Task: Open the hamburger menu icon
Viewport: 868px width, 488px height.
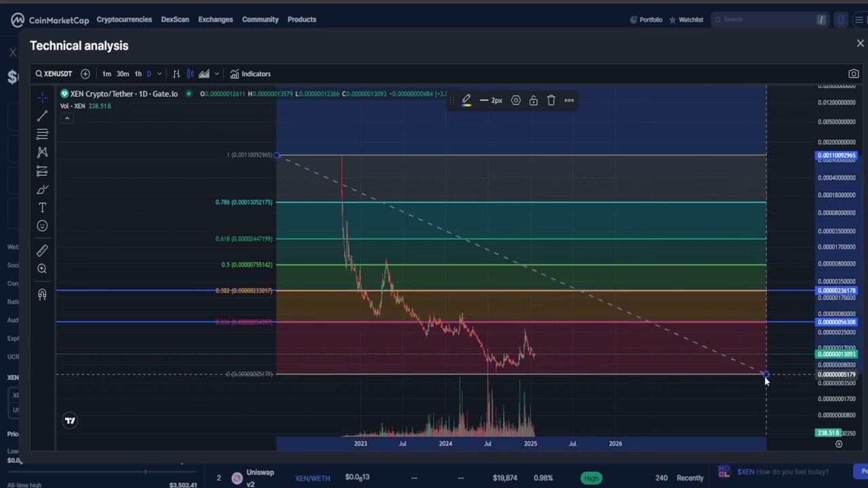Action: 859,20
